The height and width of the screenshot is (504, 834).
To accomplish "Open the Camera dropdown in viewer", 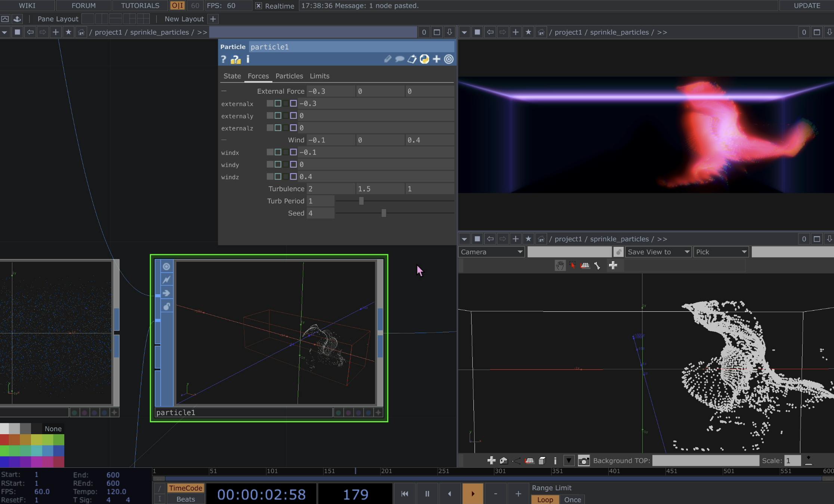I will coord(491,252).
